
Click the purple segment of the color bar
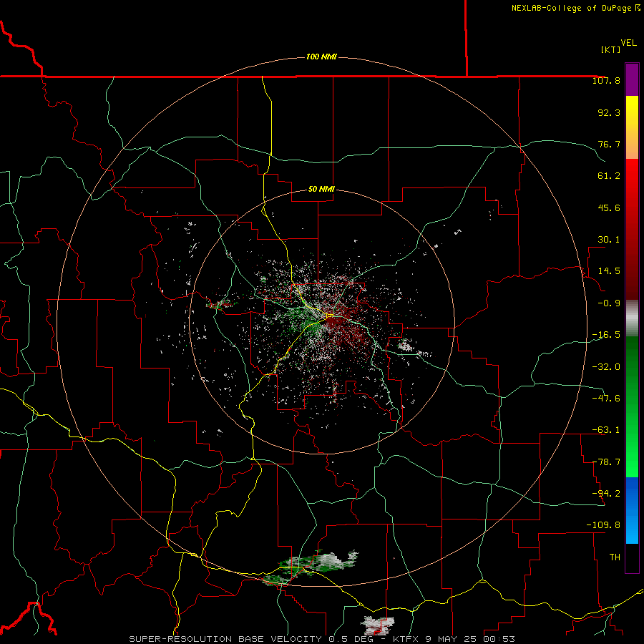[632, 79]
